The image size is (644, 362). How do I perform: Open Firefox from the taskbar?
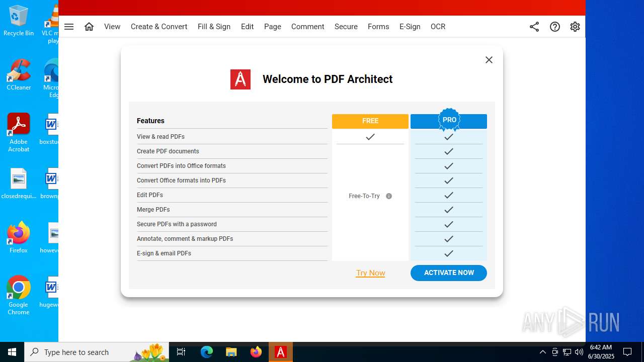click(256, 352)
